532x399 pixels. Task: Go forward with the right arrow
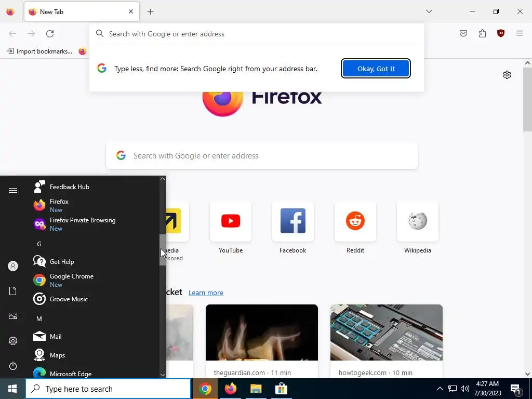(x=31, y=34)
